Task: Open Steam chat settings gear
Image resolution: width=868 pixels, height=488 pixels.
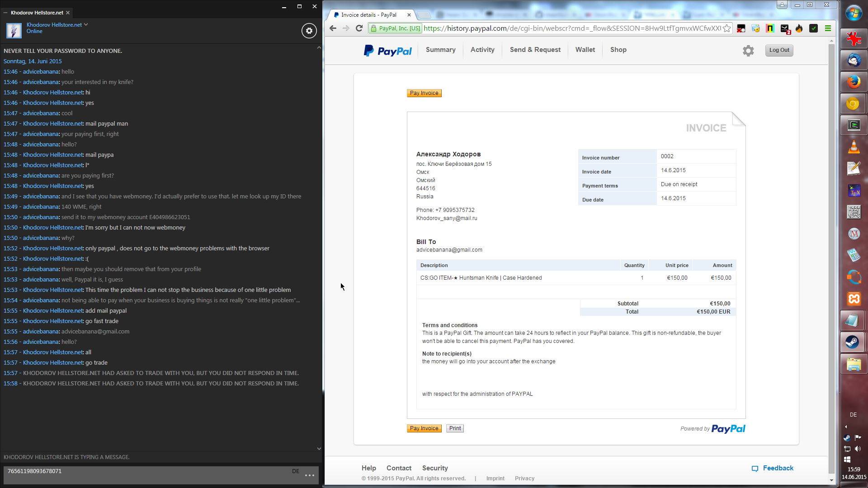Action: tap(309, 31)
